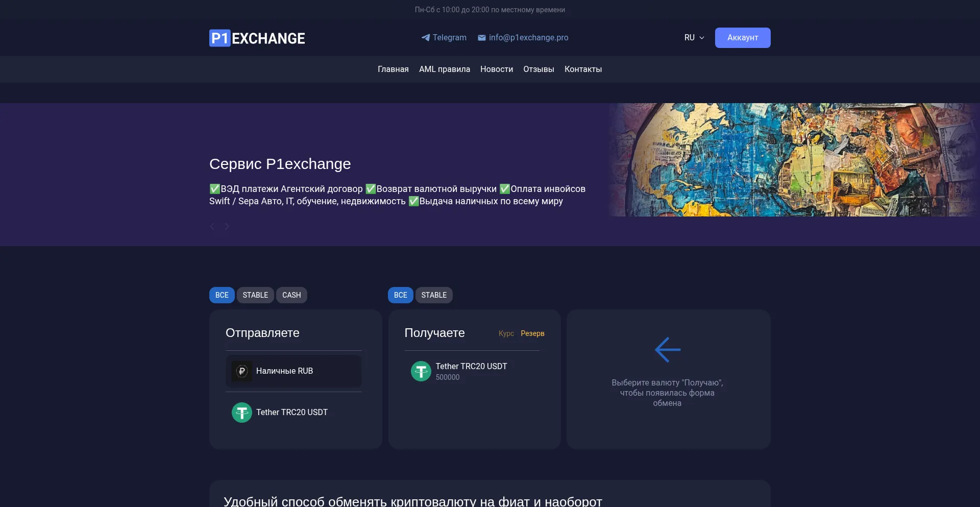
Task: Go to Главная menu item
Action: click(x=393, y=69)
